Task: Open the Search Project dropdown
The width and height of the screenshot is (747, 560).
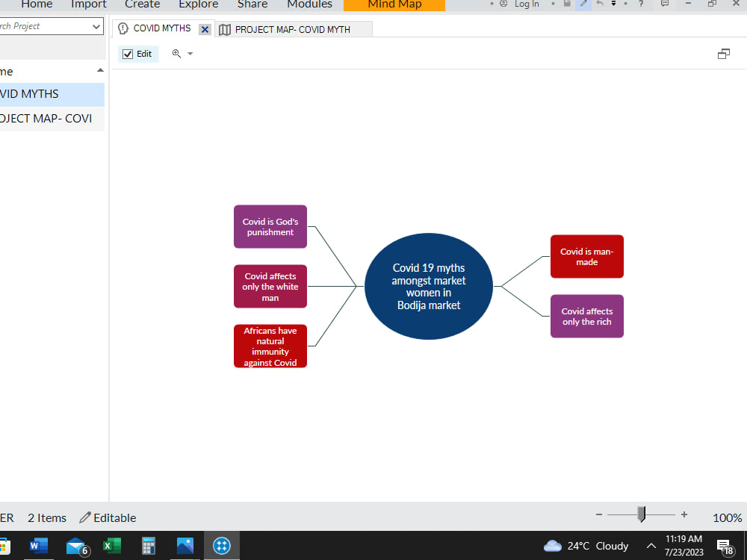Action: (x=96, y=26)
